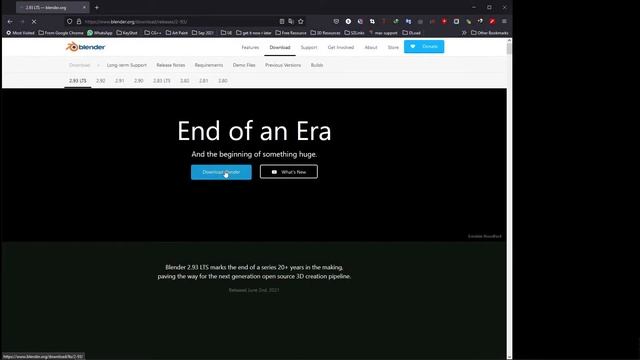Open the Download menu item
Viewport: 640px width, 360px height.
tap(280, 47)
